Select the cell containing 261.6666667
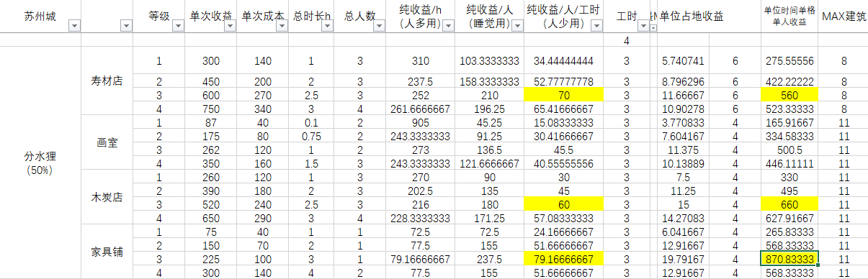The width and height of the screenshot is (868, 279). (420, 108)
